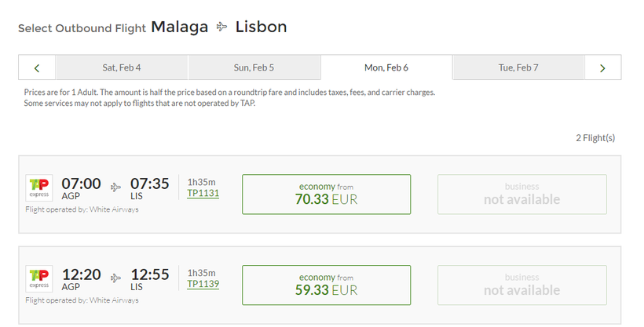Click airplane icon between Malaga and Lisbon
Viewport: 644px width, 327px height.
coord(221,27)
